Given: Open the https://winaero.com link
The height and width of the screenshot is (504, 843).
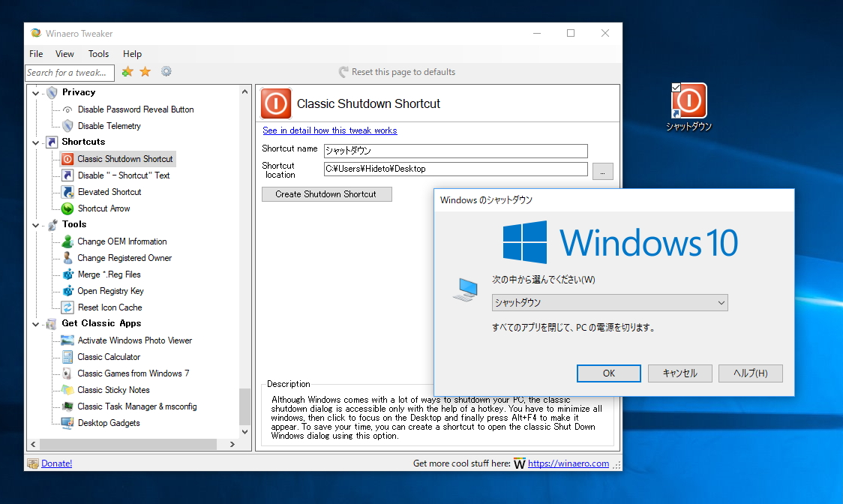Looking at the screenshot, I should tap(568, 463).
